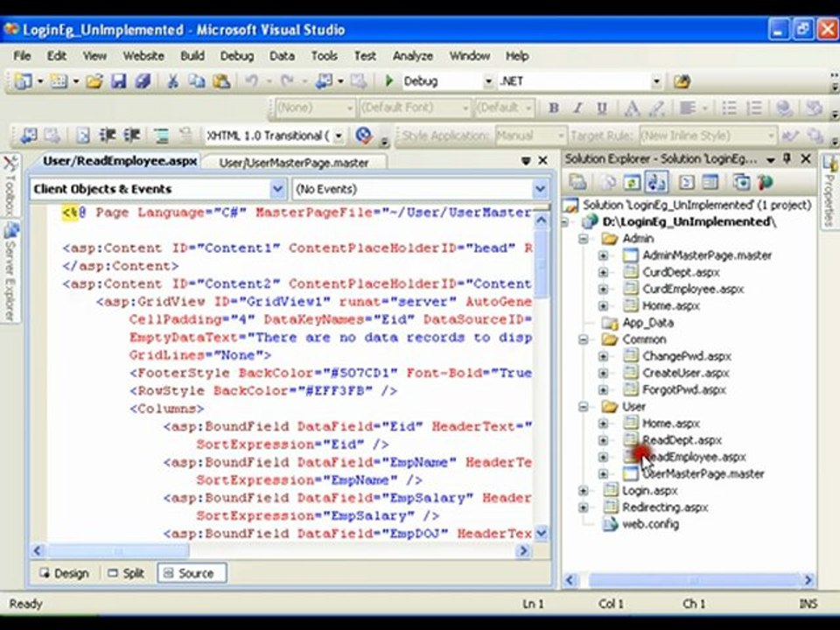Open the Website menu
This screenshot has width=840, height=630.
(x=143, y=56)
